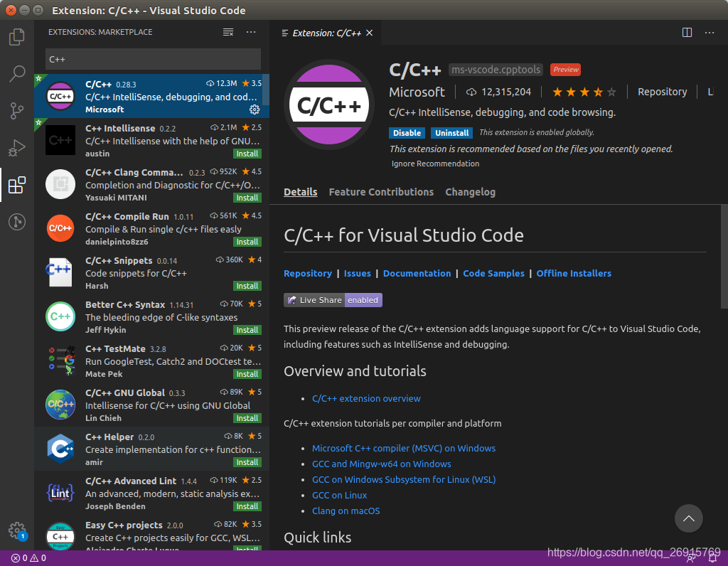This screenshot has width=728, height=566.
Task: Open manage gear for C/C++ extension
Action: click(x=255, y=110)
